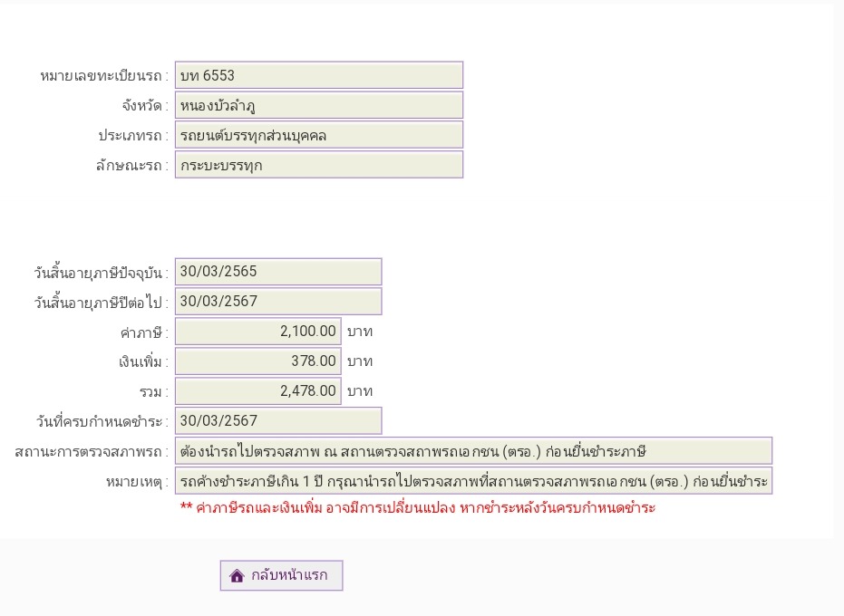The width and height of the screenshot is (844, 616).
Task: Click the วันที่ครบกำหนดชำระ date field
Action: pos(278,420)
